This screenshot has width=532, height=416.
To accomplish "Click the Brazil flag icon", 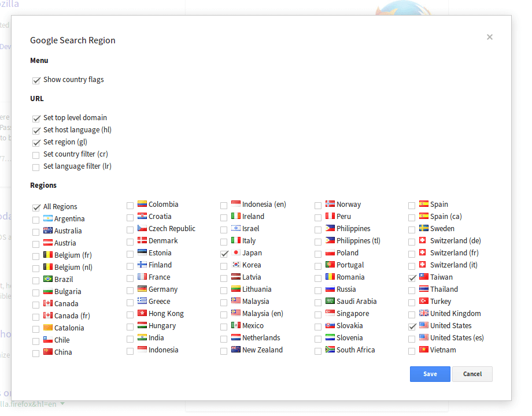I will coord(48,279).
